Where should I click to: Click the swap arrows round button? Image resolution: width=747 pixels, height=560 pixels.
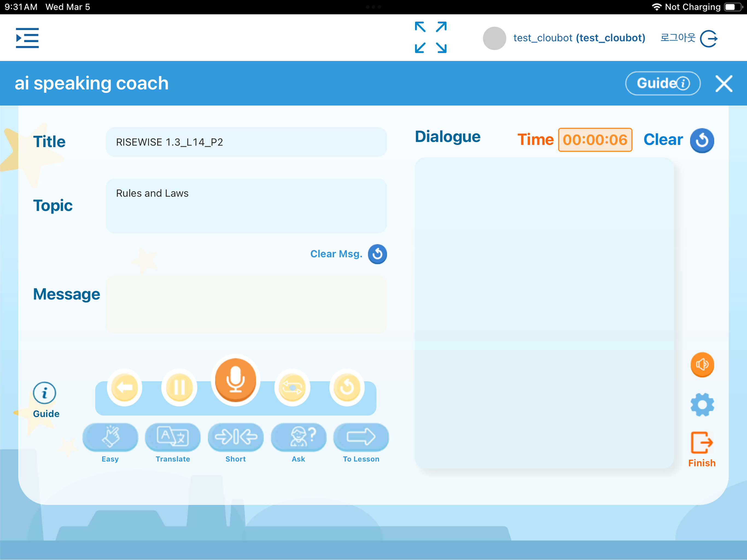coord(292,387)
